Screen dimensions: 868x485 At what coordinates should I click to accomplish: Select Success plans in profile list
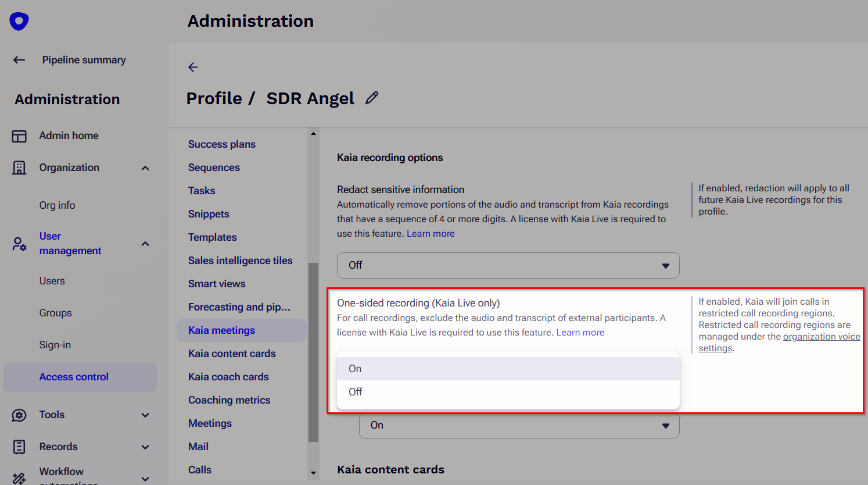pos(221,144)
